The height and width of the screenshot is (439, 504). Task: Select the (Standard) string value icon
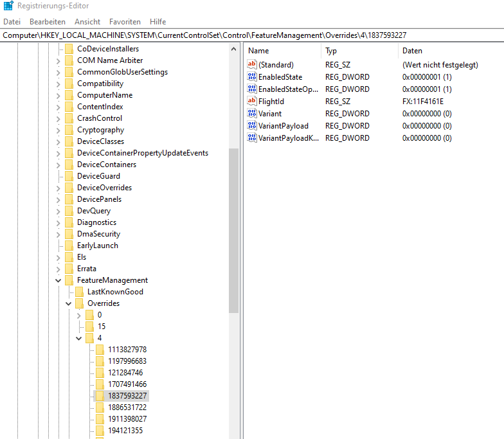(x=252, y=64)
